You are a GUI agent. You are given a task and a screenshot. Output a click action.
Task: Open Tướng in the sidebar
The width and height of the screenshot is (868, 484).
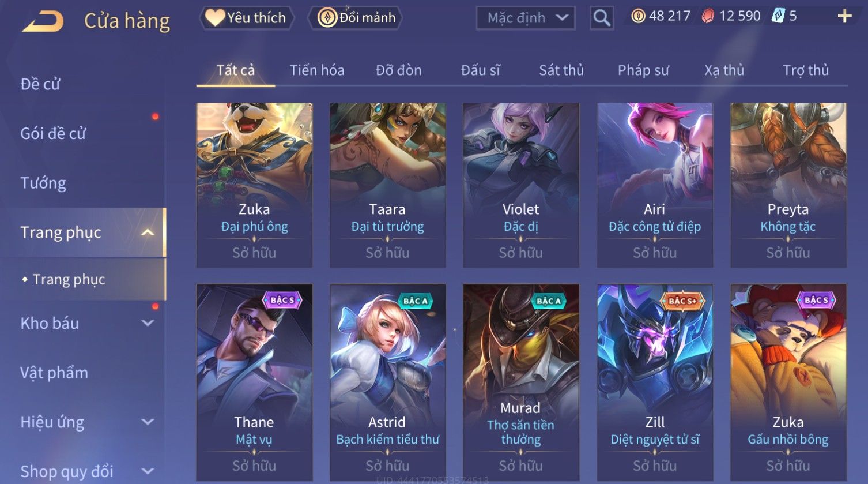pos(43,183)
